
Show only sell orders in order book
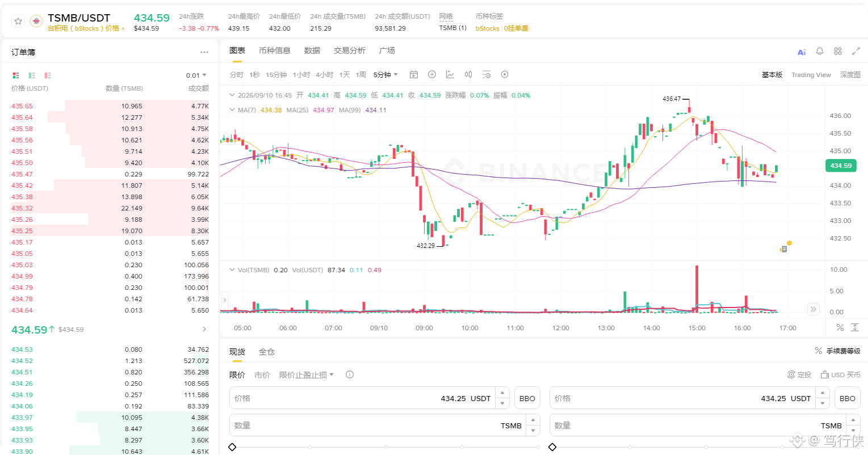[48, 75]
